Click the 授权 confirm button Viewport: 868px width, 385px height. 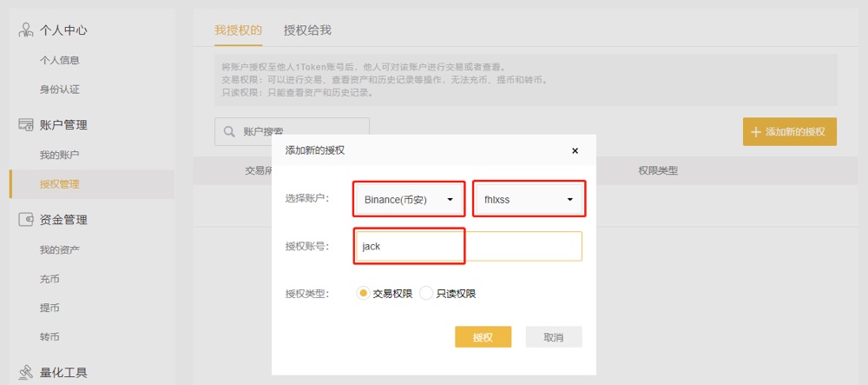pyautogui.click(x=483, y=337)
